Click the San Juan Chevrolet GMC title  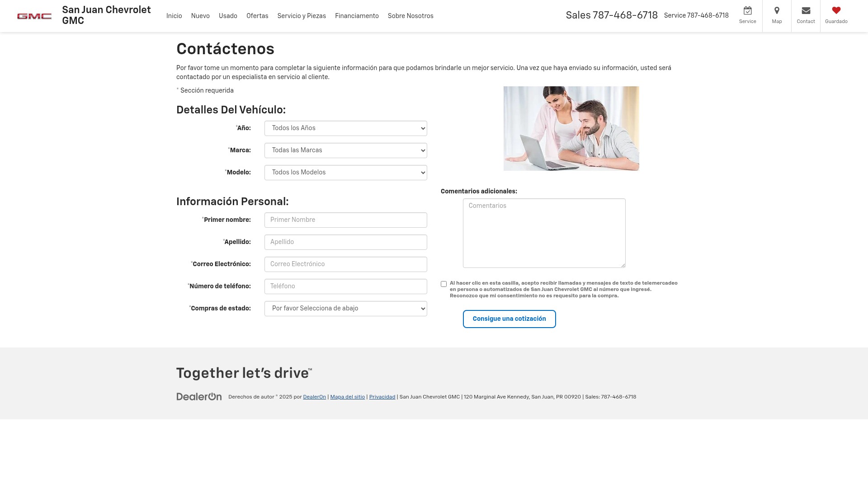click(106, 15)
